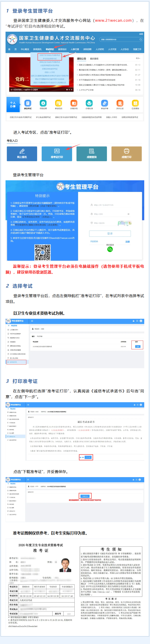Choose 护士执业资格考试 from the dropdown
The height and width of the screenshot is (644, 150).
click(x=50, y=58)
